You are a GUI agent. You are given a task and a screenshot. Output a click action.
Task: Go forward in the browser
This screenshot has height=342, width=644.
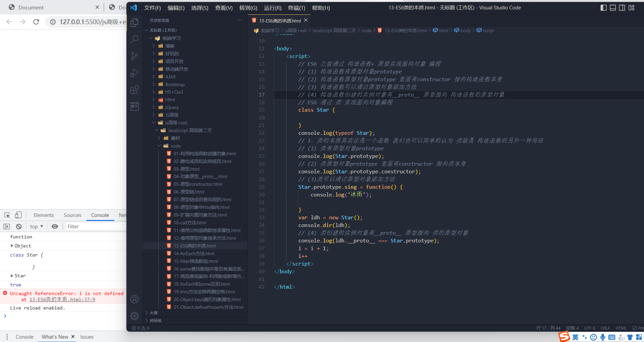coord(22,22)
